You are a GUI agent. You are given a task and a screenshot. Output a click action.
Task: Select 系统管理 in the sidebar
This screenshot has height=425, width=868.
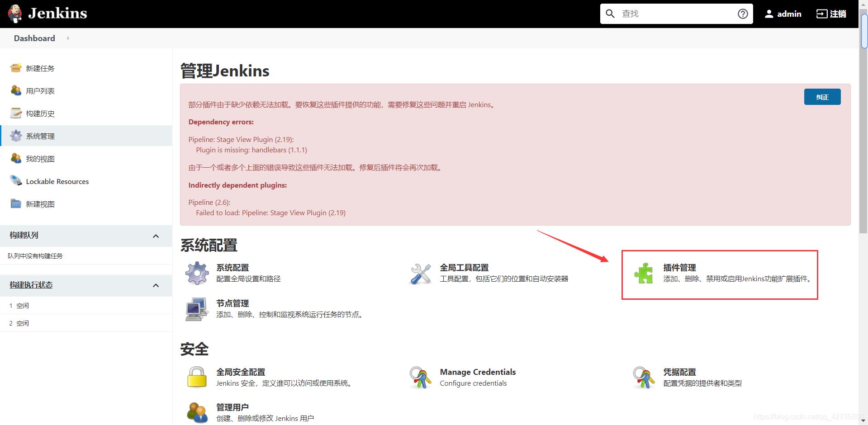tap(40, 136)
